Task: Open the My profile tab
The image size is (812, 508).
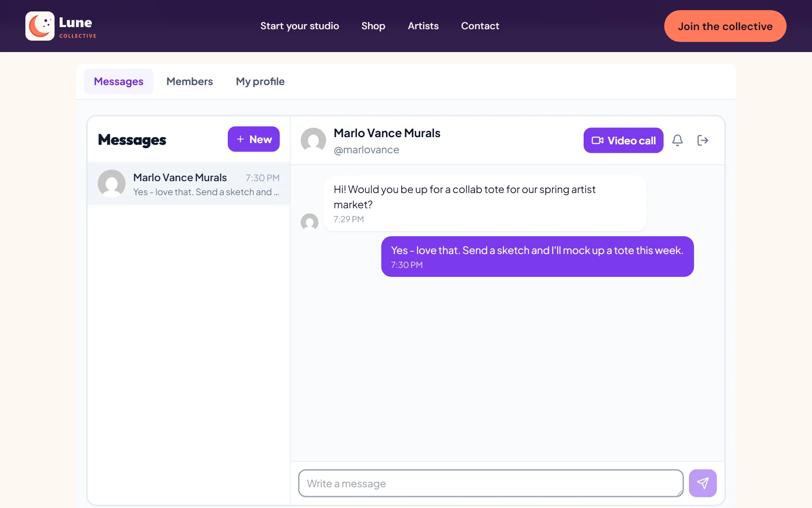Action: (x=260, y=81)
